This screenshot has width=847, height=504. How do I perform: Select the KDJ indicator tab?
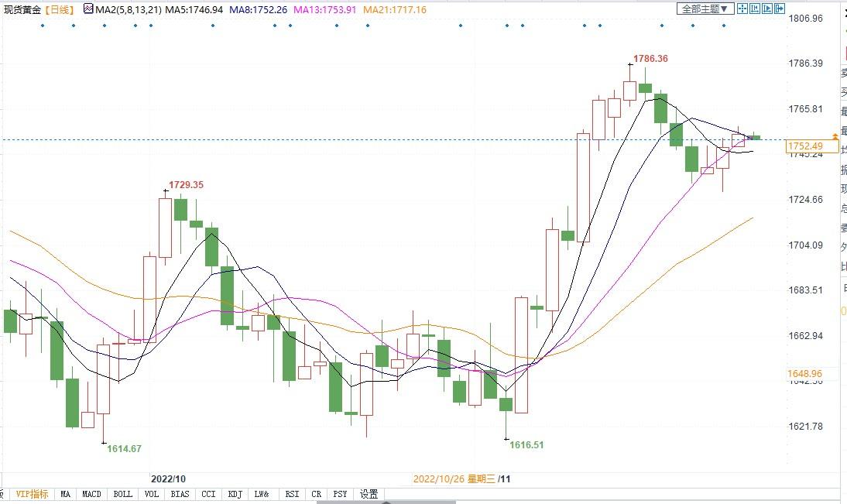pyautogui.click(x=235, y=494)
